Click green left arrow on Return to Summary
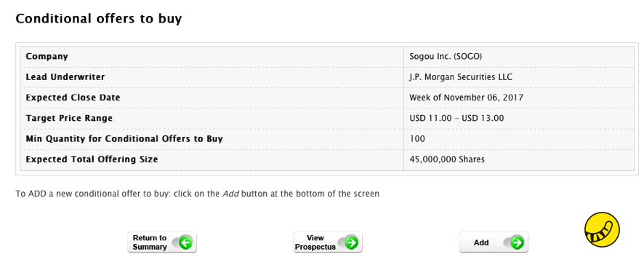The image size is (644, 265). (186, 242)
